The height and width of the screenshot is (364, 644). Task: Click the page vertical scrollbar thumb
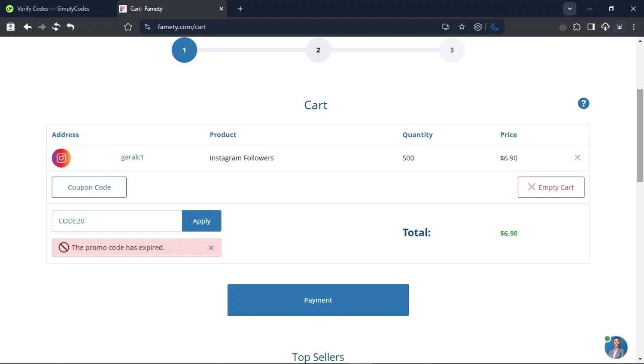point(640,135)
